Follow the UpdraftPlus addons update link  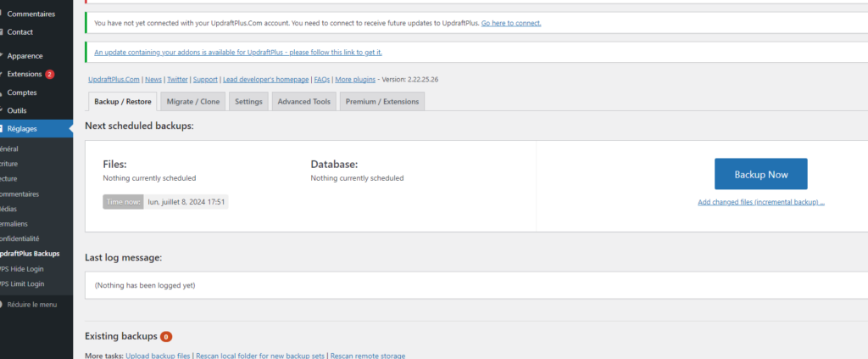[x=238, y=52]
